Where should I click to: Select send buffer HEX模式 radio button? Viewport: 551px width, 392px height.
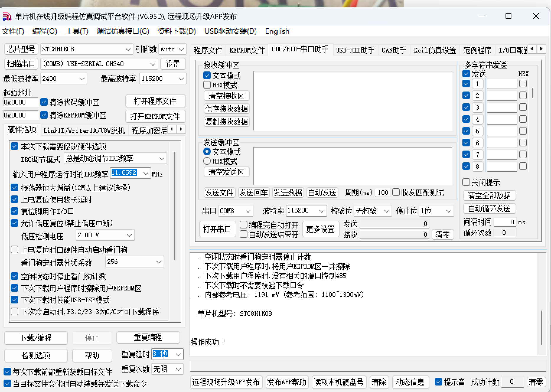click(x=207, y=161)
